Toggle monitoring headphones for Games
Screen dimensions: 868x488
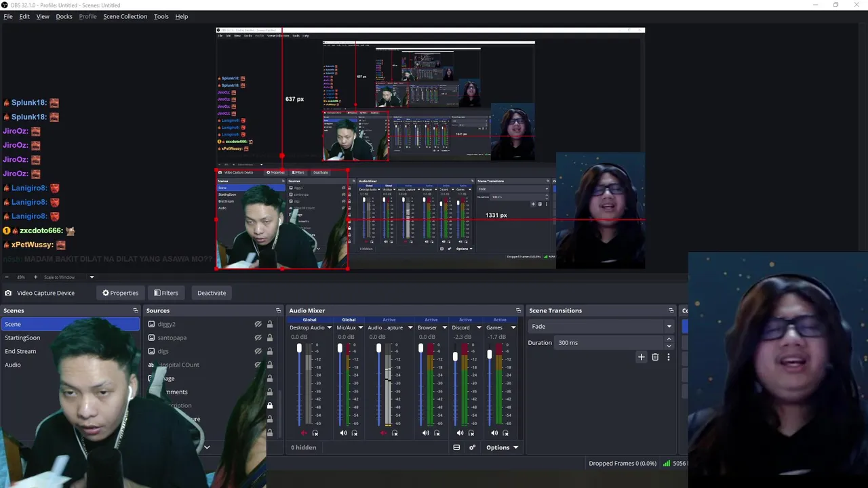[x=505, y=433]
